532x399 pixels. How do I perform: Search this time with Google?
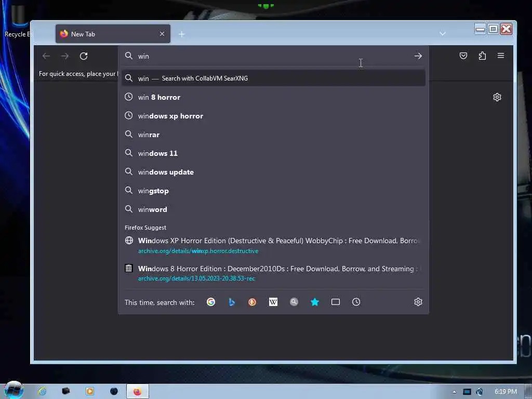(x=211, y=302)
